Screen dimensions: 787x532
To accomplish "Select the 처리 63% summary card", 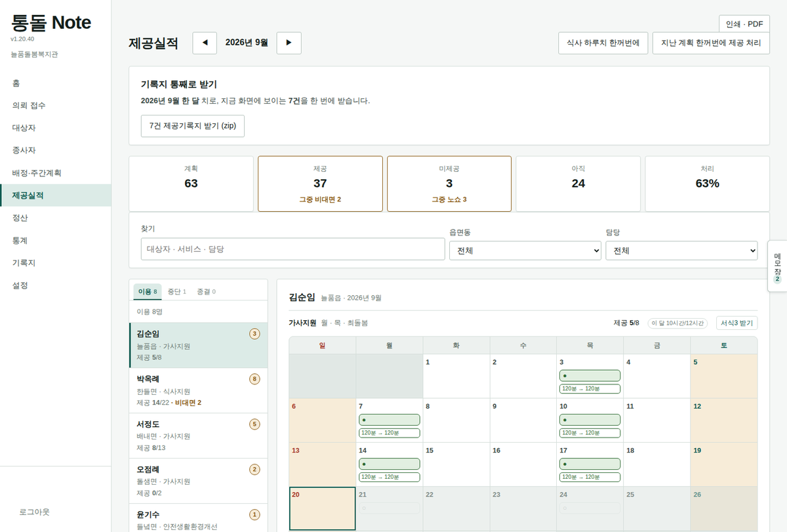I will [x=707, y=184].
